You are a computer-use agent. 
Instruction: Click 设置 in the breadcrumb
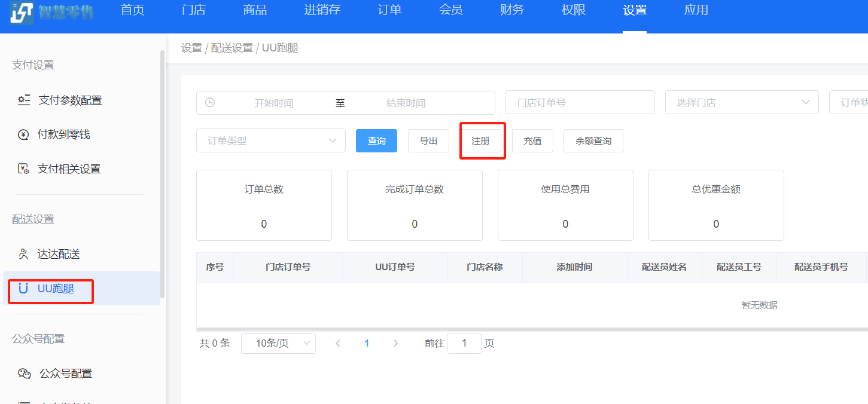191,48
